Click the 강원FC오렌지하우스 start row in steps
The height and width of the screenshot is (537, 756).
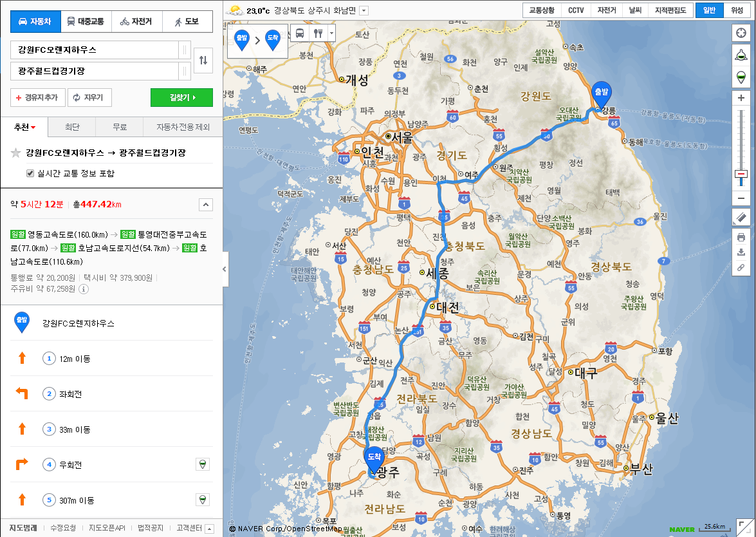click(111, 323)
